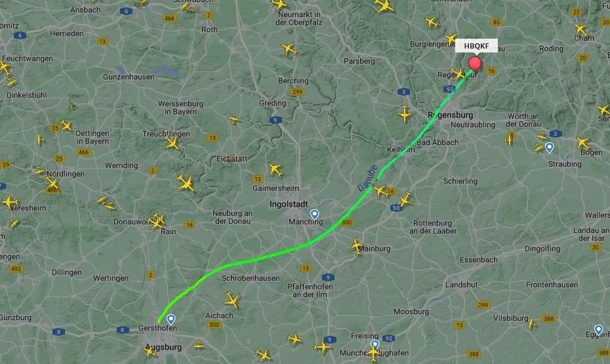
Task: Select the aircraft icon near Donauwörth
Action: pyautogui.click(x=157, y=221)
